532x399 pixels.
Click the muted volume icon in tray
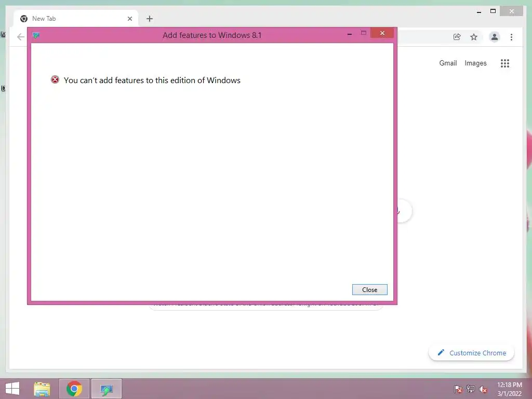coord(483,389)
